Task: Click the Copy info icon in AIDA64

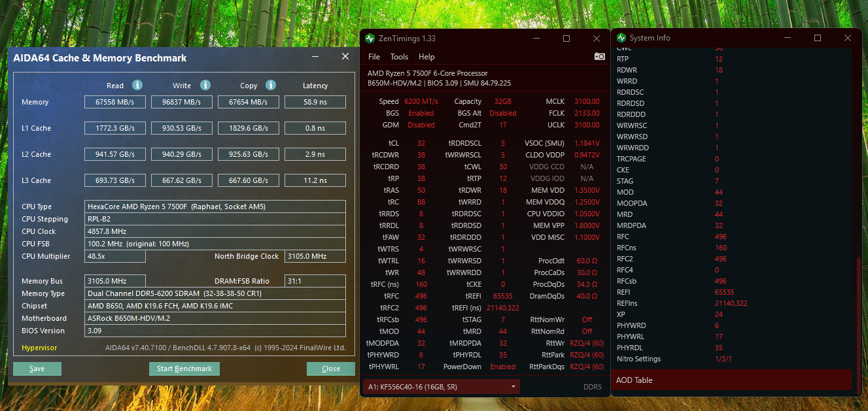Action: (x=271, y=85)
